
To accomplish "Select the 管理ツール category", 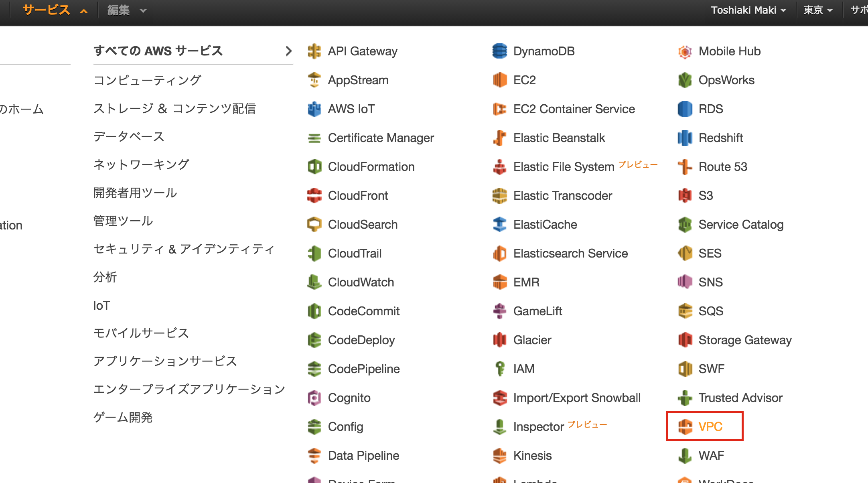I will 123,221.
